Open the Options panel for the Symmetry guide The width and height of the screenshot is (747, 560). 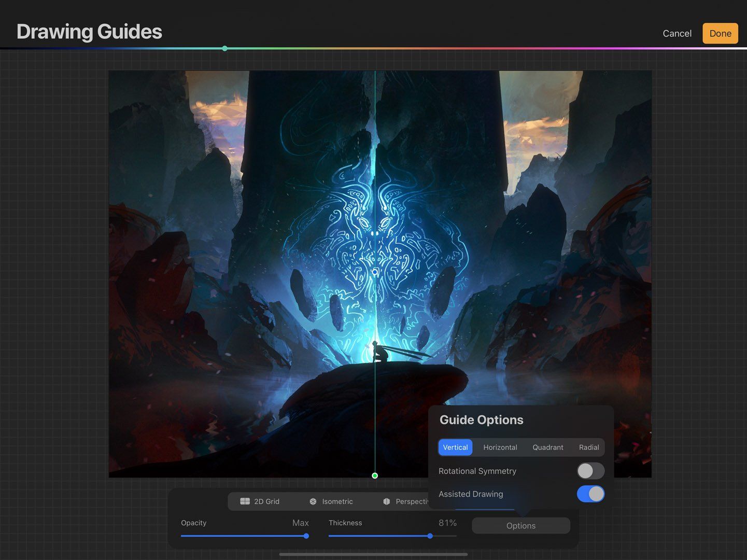520,525
